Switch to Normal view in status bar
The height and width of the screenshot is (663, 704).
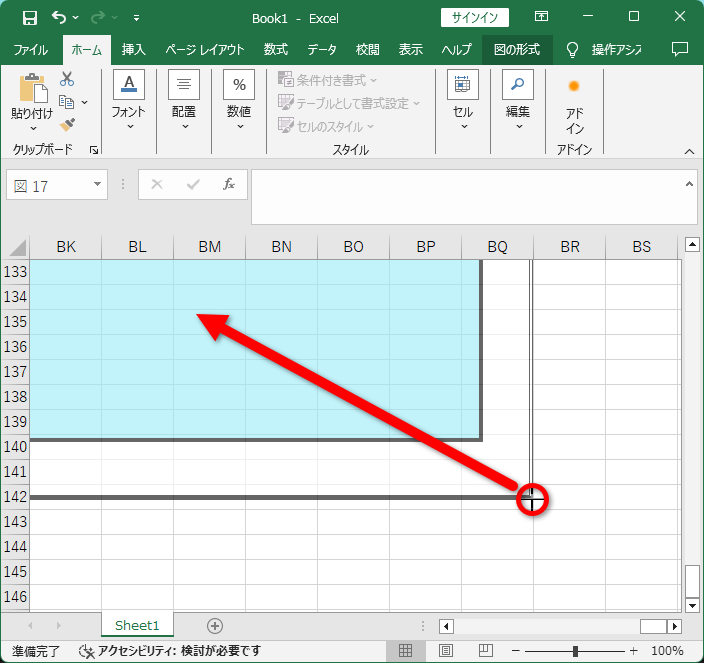(405, 650)
